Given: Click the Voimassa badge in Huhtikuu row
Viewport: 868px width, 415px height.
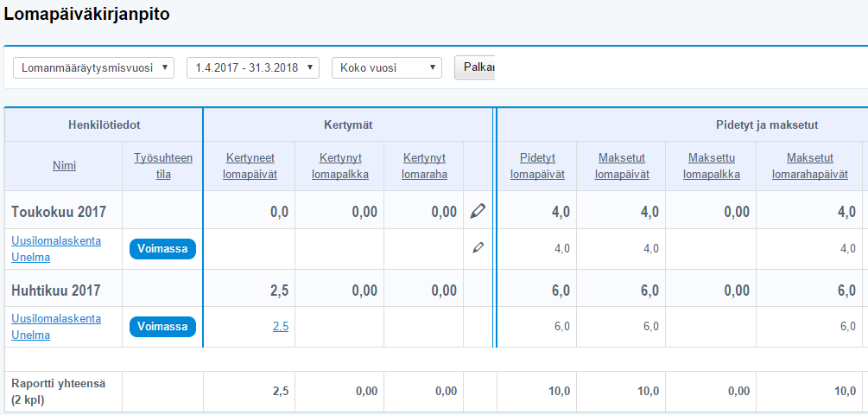Looking at the screenshot, I should click(x=163, y=327).
